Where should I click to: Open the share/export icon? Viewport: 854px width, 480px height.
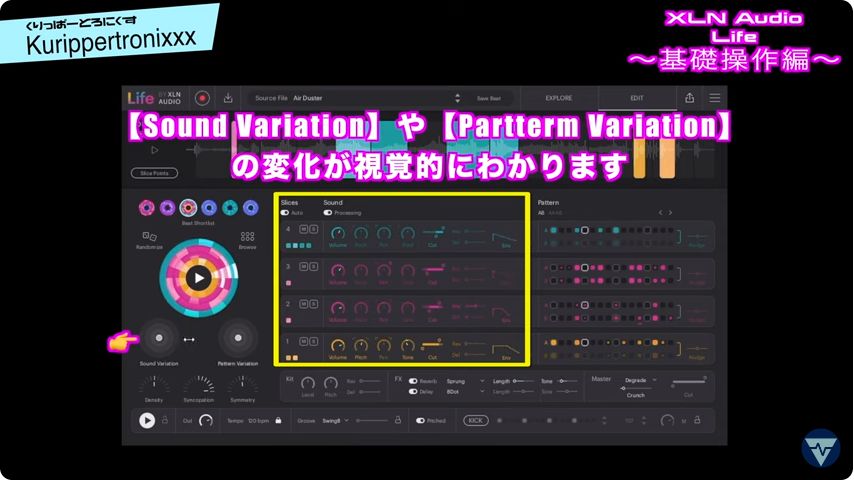click(x=690, y=98)
